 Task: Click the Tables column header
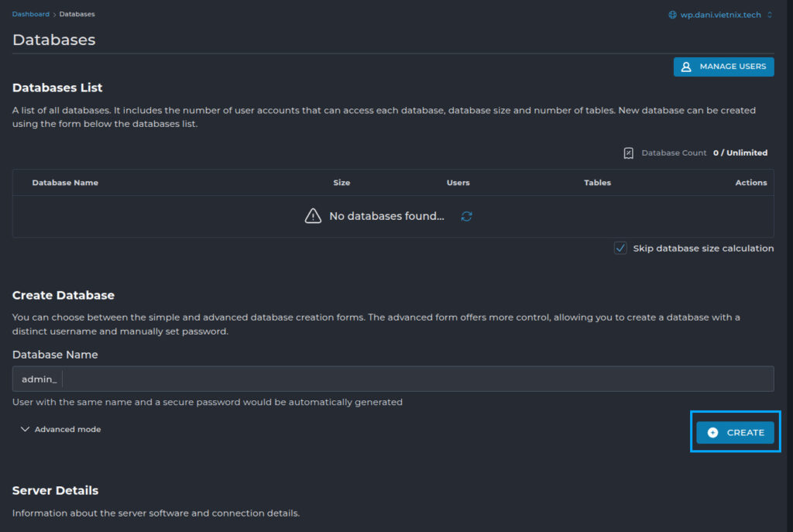pos(597,183)
